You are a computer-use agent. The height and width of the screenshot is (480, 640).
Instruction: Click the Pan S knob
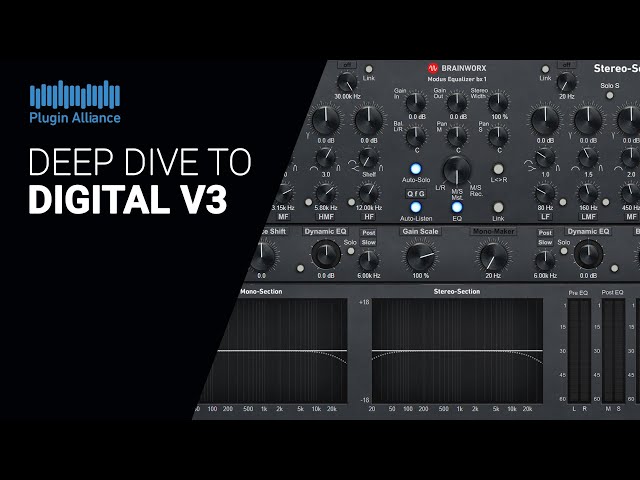(x=498, y=136)
